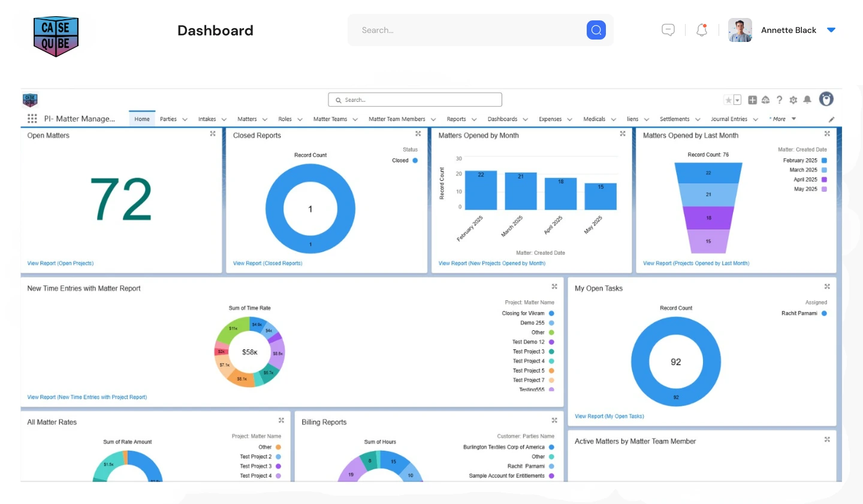Open View Report (New Projects Opened by Month)
Viewport: 863px width, 504px height.
click(492, 263)
